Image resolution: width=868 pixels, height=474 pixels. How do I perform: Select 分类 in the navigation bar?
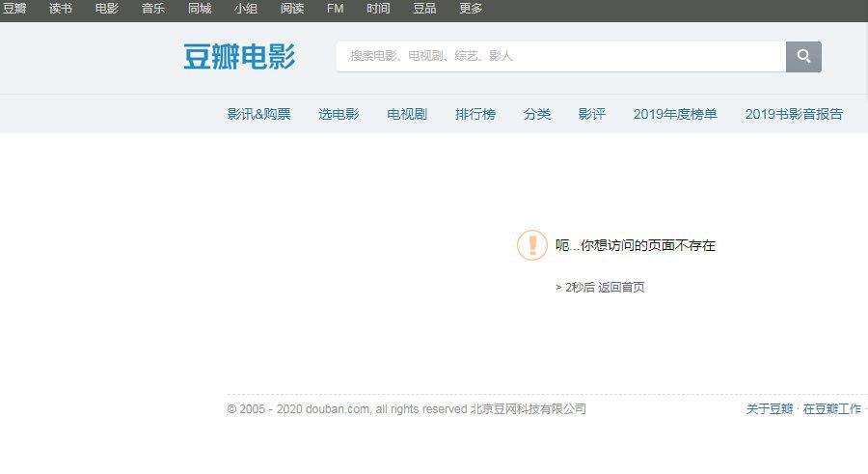click(x=537, y=114)
